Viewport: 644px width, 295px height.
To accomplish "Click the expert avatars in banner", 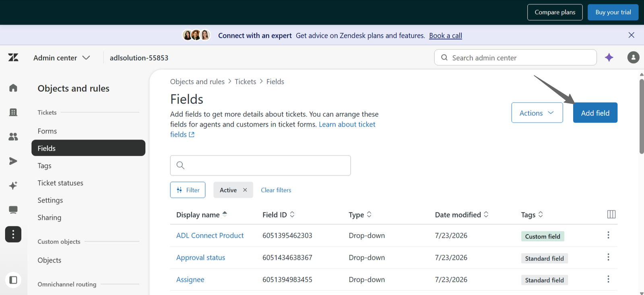I will coord(196,35).
